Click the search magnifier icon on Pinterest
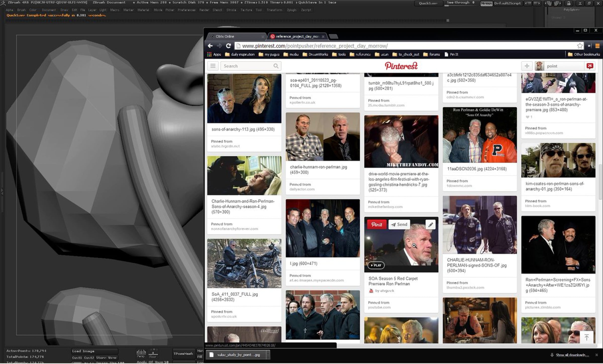 point(276,66)
